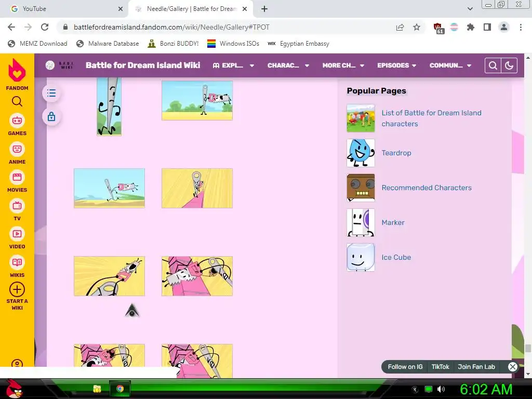The image size is (532, 399).
Task: Open Chrome three-dot menu
Action: (521, 27)
